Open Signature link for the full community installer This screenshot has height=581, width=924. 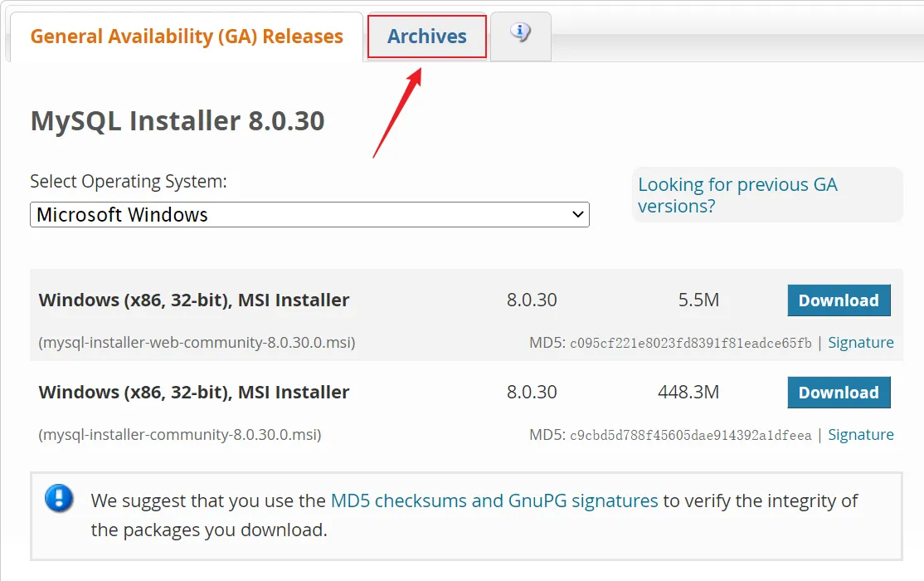[861, 434]
